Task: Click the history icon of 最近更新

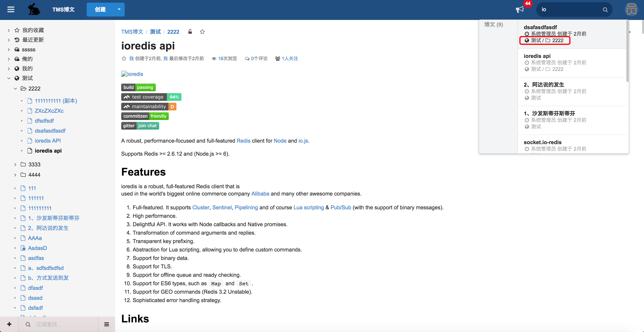Action: click(17, 40)
